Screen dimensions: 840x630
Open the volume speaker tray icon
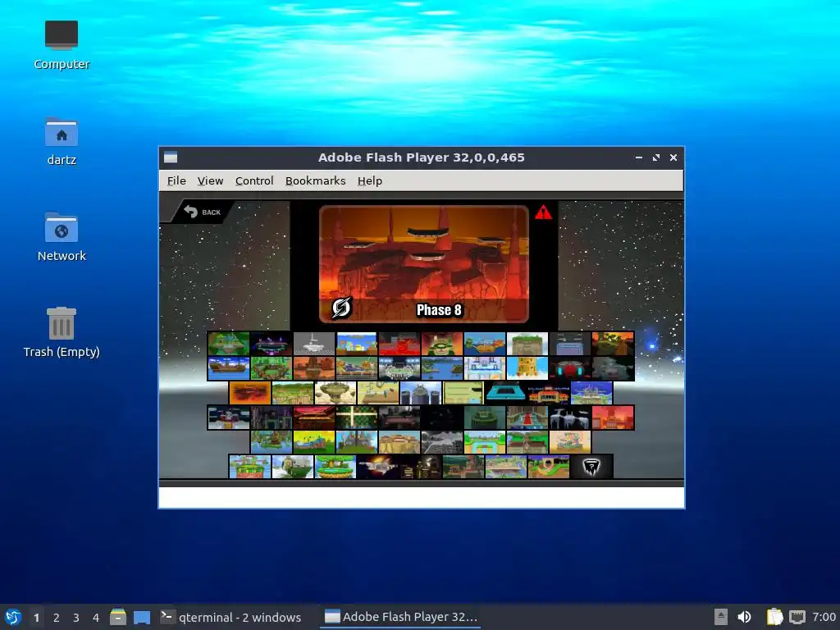tap(744, 617)
